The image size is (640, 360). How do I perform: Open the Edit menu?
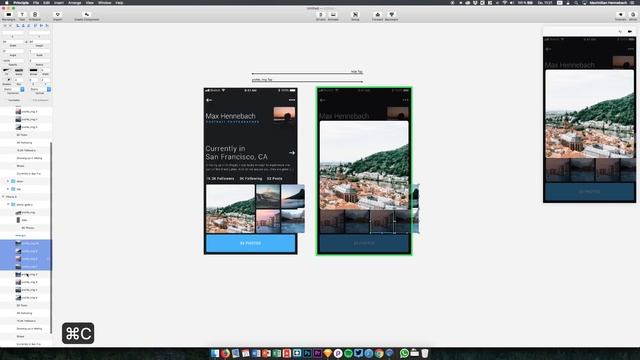pyautogui.click(x=47, y=2)
